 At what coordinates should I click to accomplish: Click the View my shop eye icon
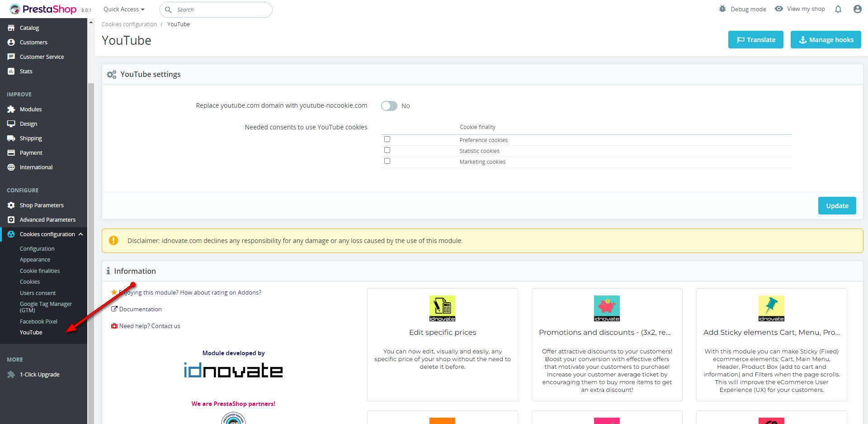click(x=779, y=9)
